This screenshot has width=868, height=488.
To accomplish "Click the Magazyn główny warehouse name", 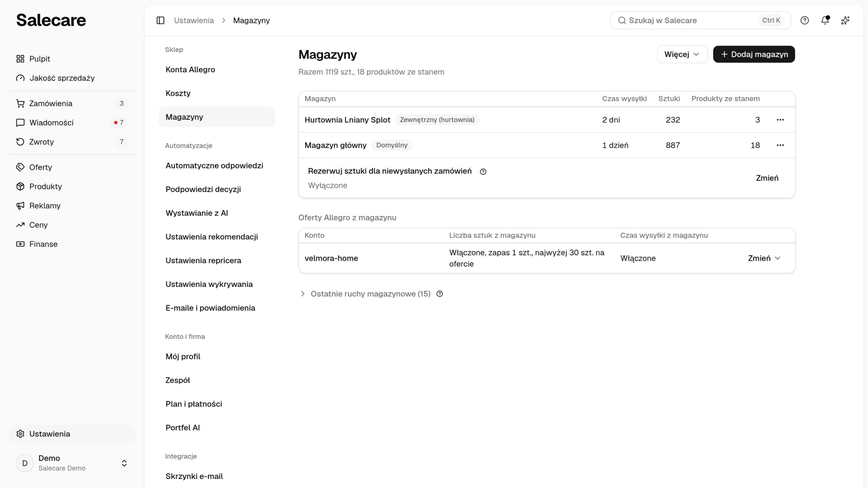I will pyautogui.click(x=335, y=145).
